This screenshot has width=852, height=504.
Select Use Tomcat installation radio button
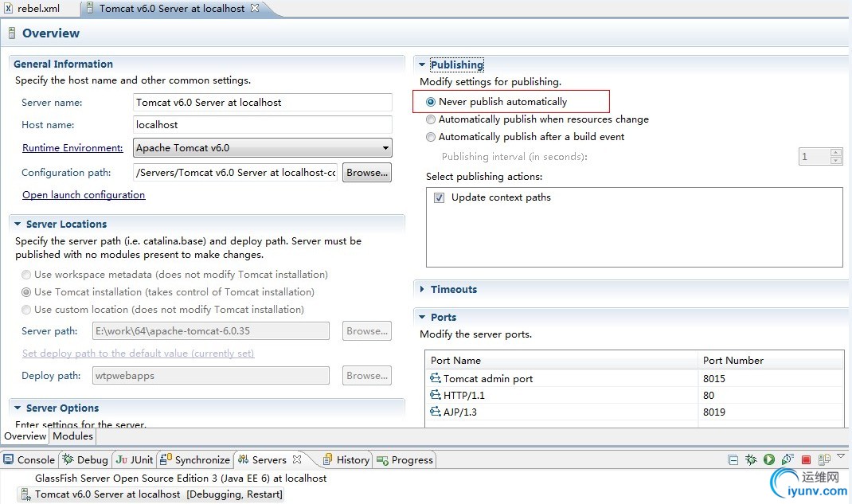coord(26,292)
